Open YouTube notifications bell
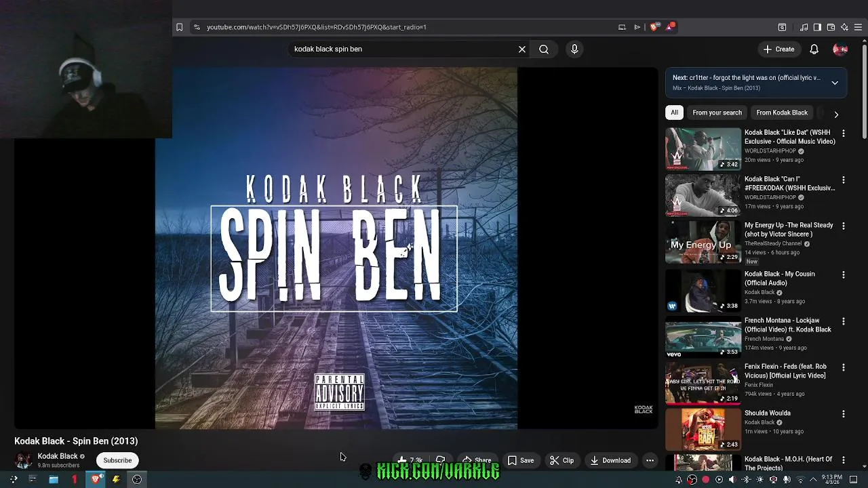 (814, 49)
